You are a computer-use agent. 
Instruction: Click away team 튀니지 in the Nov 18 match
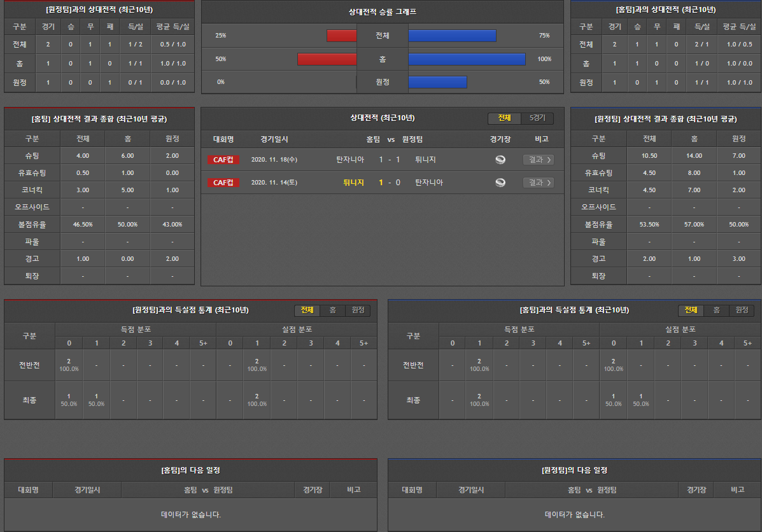(425, 160)
